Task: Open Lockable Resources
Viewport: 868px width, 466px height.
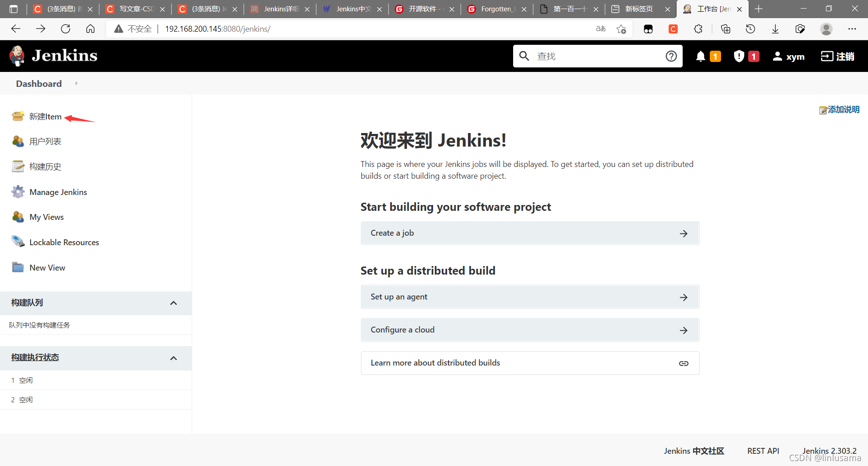Action: coord(64,242)
